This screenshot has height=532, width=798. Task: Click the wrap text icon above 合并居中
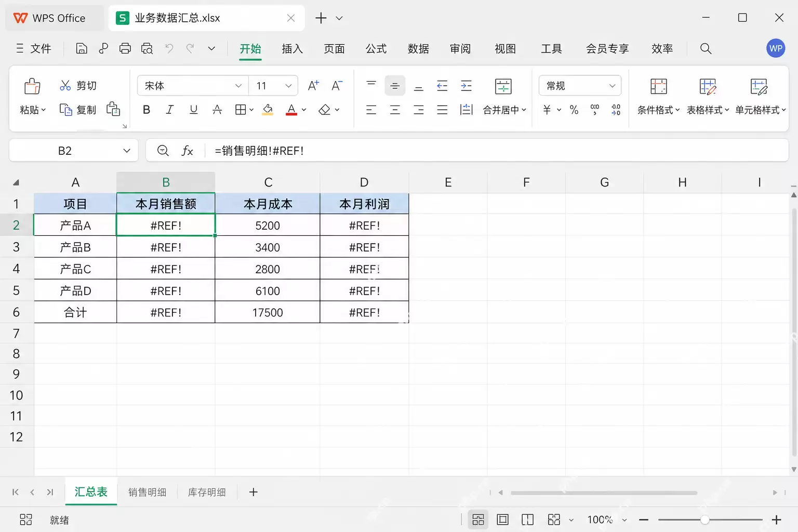(x=503, y=86)
